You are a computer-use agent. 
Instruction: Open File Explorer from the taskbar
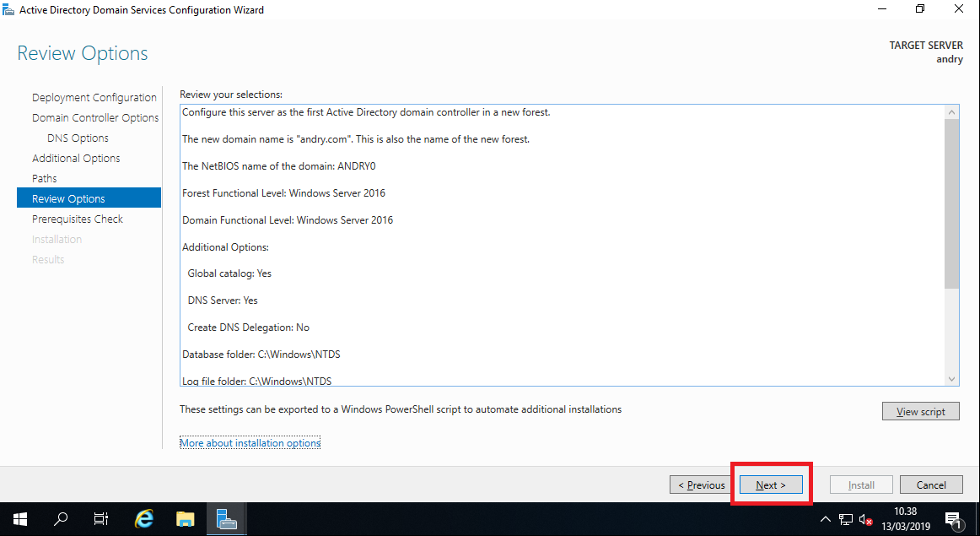pos(185,518)
